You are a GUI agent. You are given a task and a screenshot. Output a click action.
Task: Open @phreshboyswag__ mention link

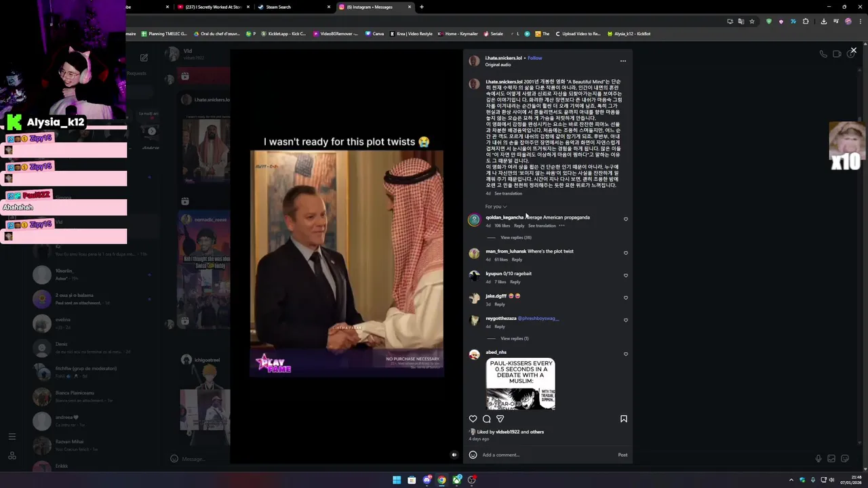pos(538,319)
